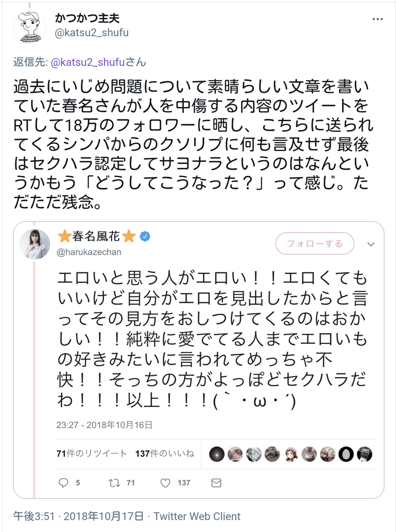Click the 23:27 - 2018年10月16日 timestamp

pos(103,424)
